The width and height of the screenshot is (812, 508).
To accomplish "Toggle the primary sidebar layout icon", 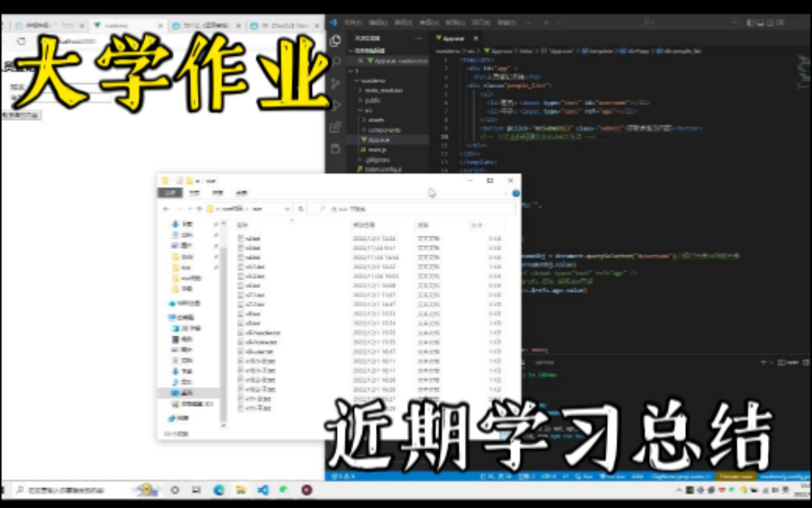I will click(x=750, y=22).
